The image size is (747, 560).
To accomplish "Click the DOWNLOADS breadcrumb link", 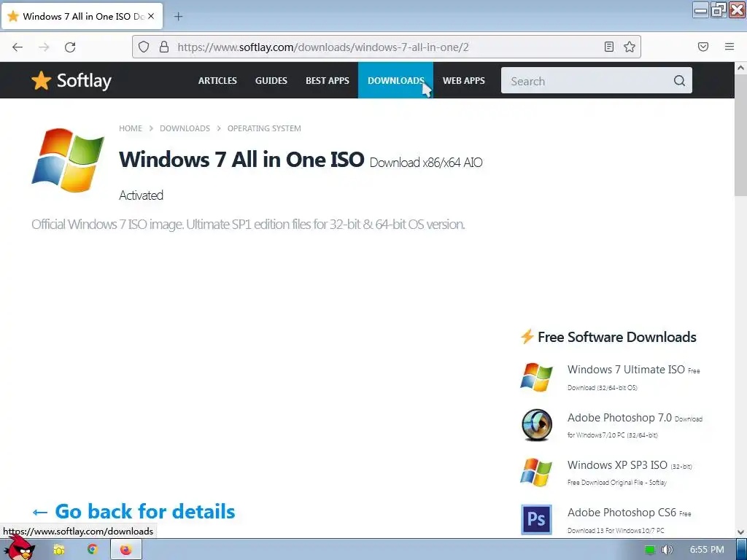I will (x=185, y=128).
